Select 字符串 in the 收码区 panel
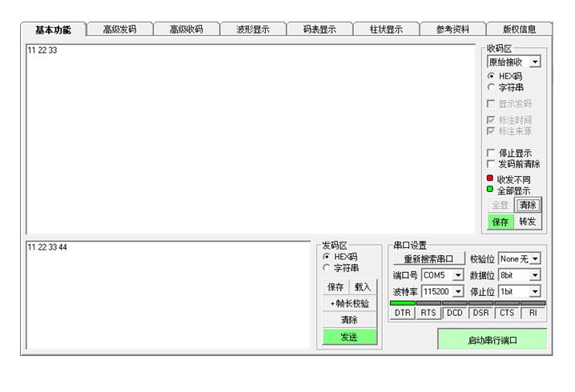Screen dimensions: 575x392 (x=491, y=87)
